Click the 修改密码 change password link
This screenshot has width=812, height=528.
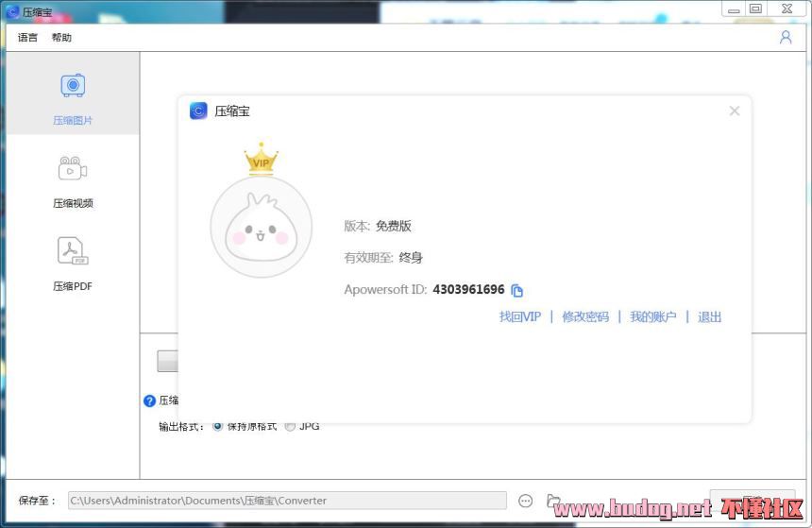(585, 316)
